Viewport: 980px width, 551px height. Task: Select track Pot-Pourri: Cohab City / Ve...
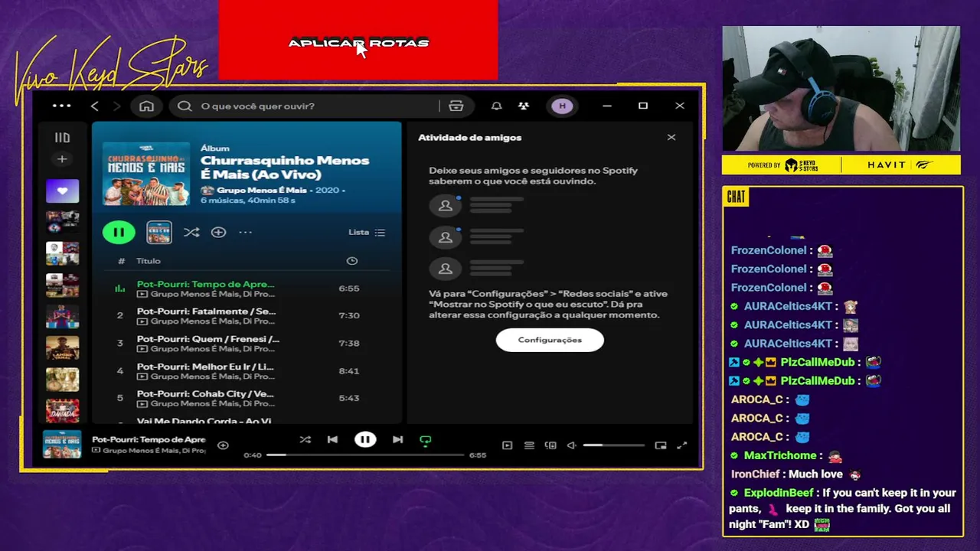(205, 394)
